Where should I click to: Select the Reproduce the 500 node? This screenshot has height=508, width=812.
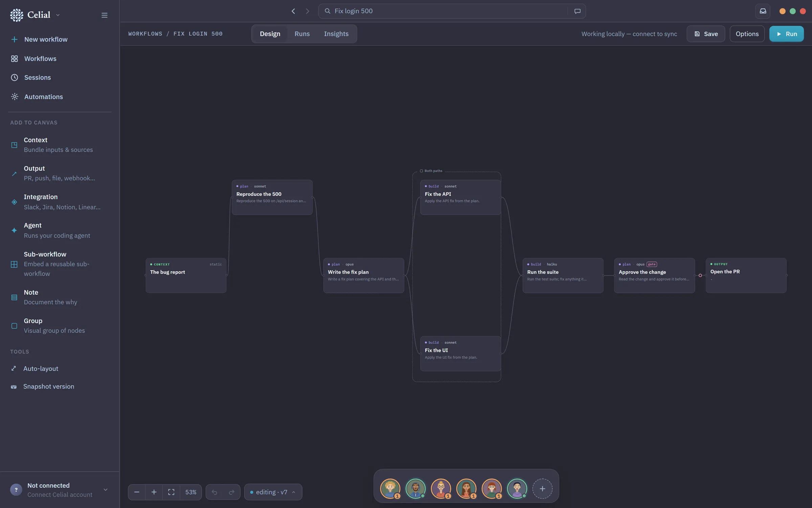(272, 197)
